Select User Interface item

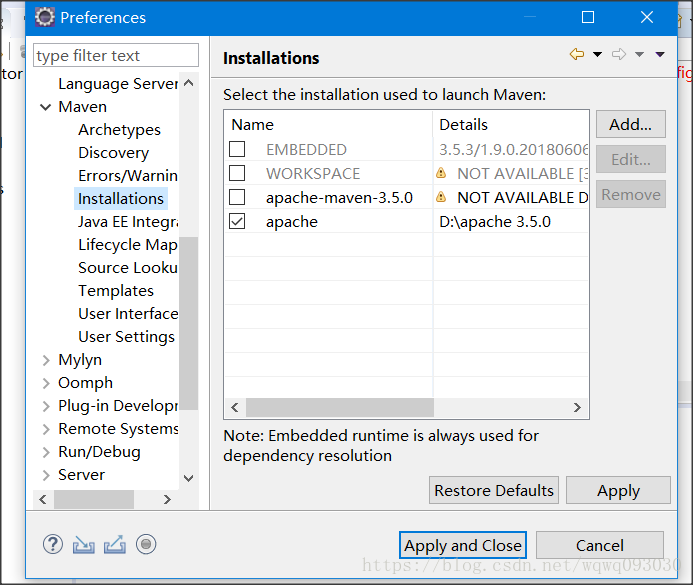coord(128,314)
